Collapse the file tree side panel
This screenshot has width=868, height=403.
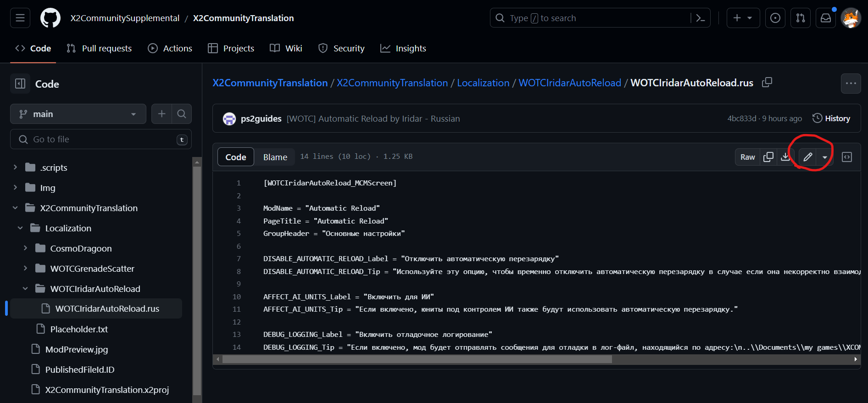click(x=20, y=84)
